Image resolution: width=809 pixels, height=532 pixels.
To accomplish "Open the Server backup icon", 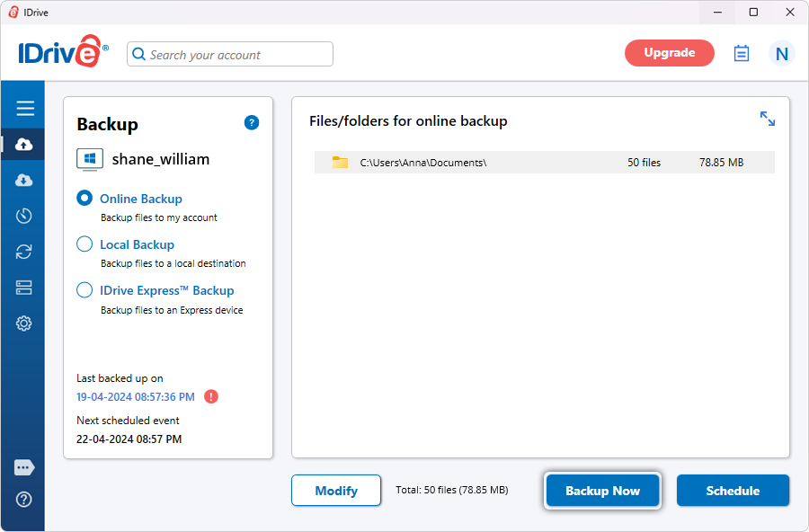I will [24, 288].
